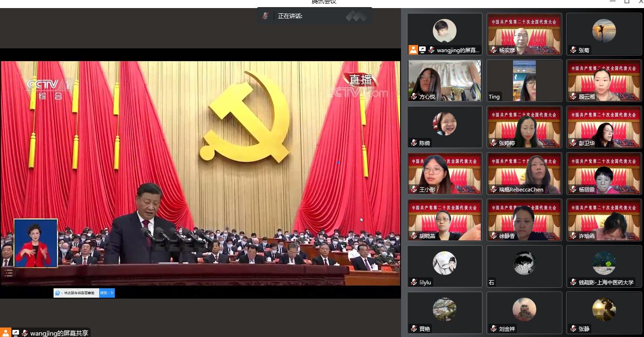Image resolution: width=644 pixels, height=337 pixels.
Task: Select Ting's video tile
Action: coord(524,80)
